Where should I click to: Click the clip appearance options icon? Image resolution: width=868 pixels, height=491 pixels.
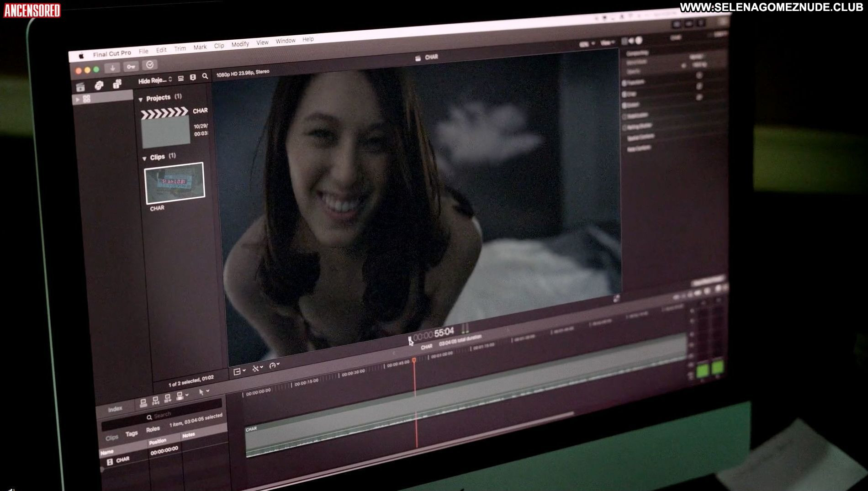(x=193, y=77)
